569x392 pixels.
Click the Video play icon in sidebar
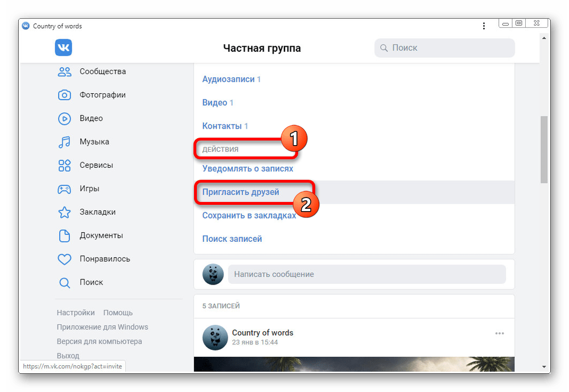click(x=64, y=118)
